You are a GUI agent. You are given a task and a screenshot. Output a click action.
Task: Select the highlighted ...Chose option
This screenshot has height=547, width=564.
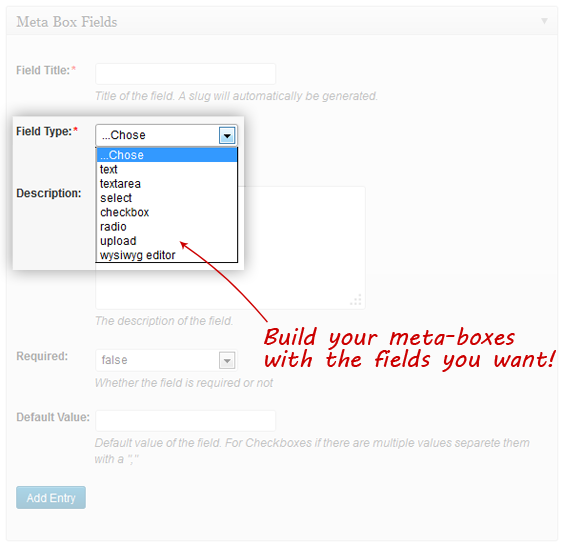pyautogui.click(x=167, y=155)
